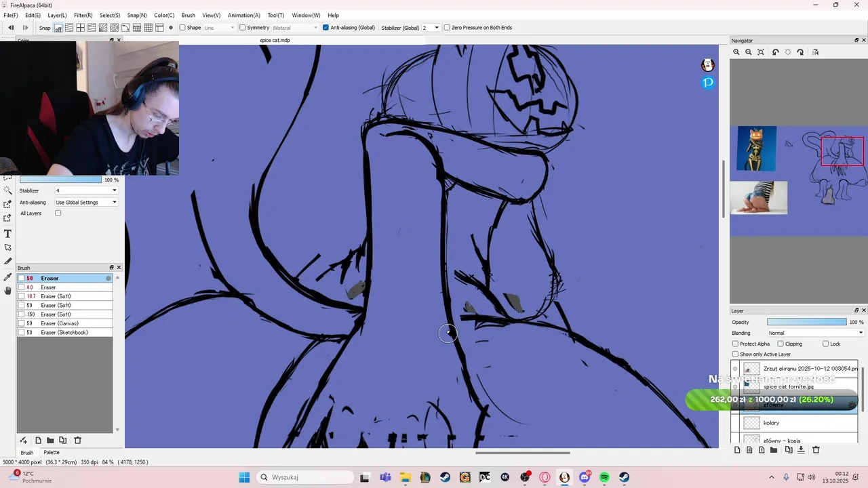The width and height of the screenshot is (868, 488).
Task: Open the Symmetry Bilateral dropdown
Action: (294, 28)
